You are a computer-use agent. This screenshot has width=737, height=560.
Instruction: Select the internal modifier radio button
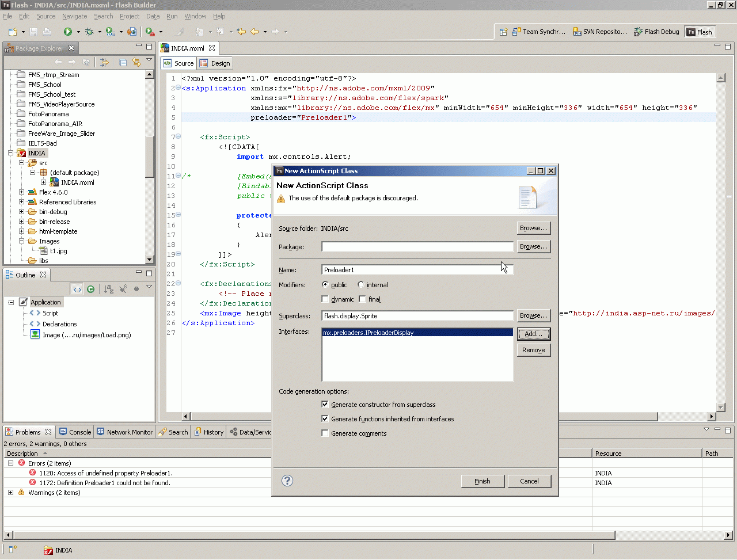click(x=361, y=284)
